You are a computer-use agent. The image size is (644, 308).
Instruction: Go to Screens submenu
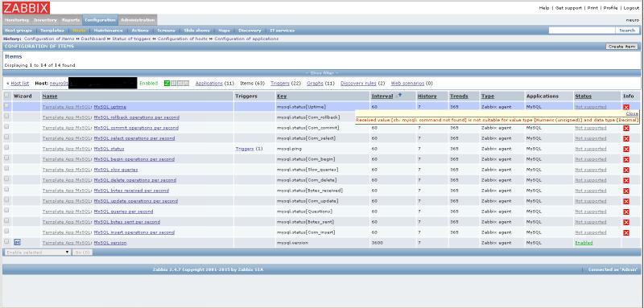pyautogui.click(x=166, y=31)
